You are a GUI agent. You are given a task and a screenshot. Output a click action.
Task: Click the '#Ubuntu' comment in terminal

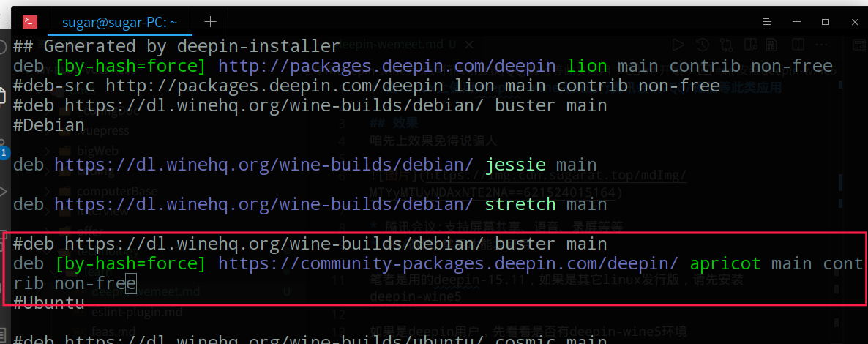pyautogui.click(x=49, y=303)
